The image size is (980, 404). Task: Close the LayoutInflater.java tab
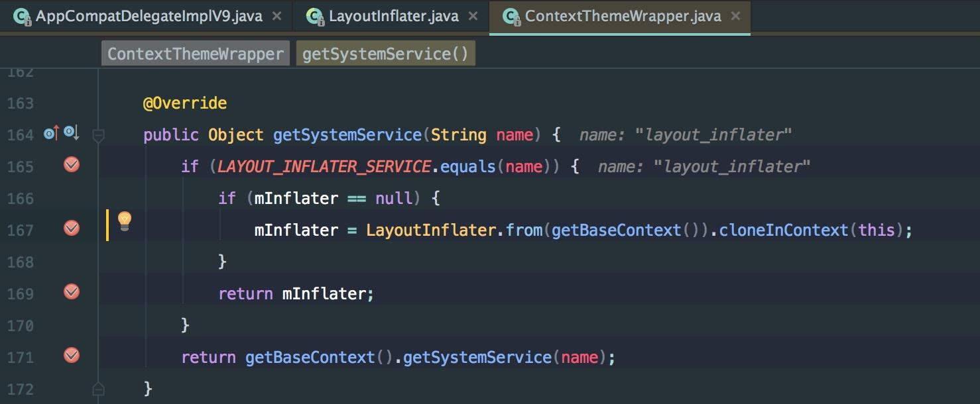tap(473, 16)
